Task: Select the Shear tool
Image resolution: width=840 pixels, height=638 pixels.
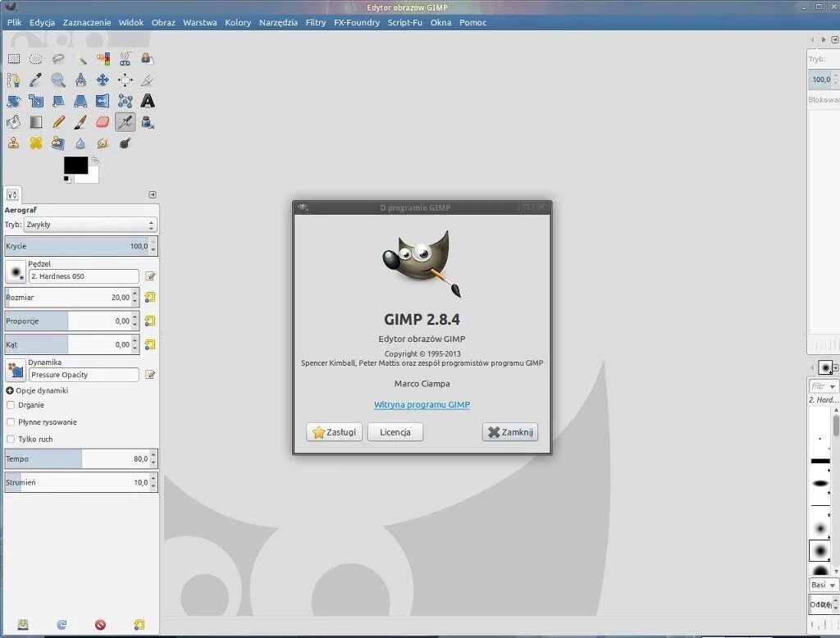Action: [58, 101]
